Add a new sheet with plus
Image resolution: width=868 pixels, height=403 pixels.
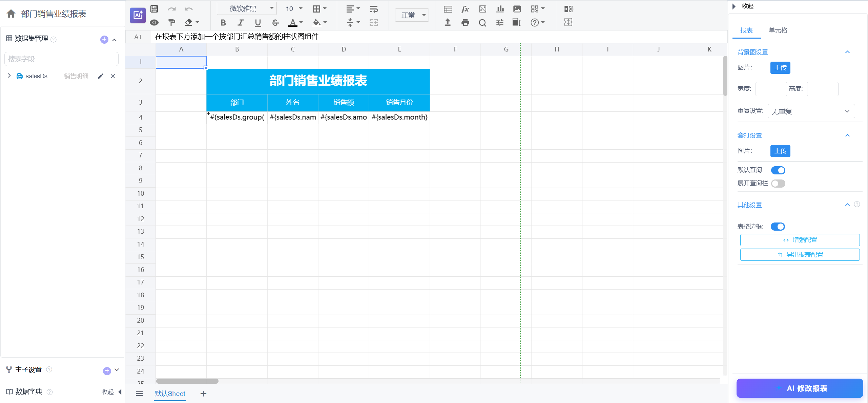pyautogui.click(x=203, y=394)
